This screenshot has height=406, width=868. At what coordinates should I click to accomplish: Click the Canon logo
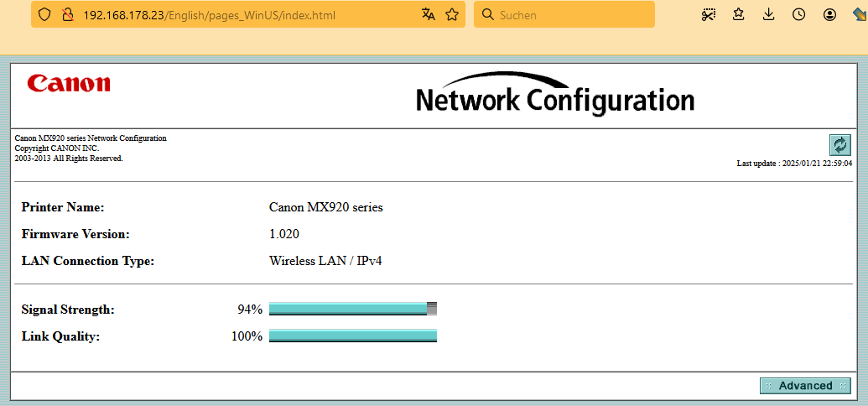point(69,84)
